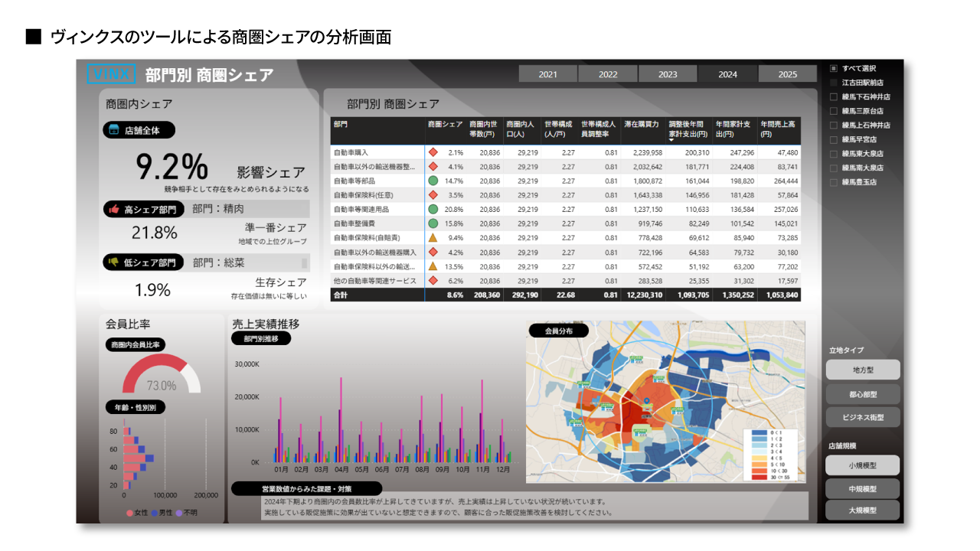Open the 部門：総菜 department dropdown
The width and height of the screenshot is (980, 551).
pyautogui.click(x=249, y=262)
